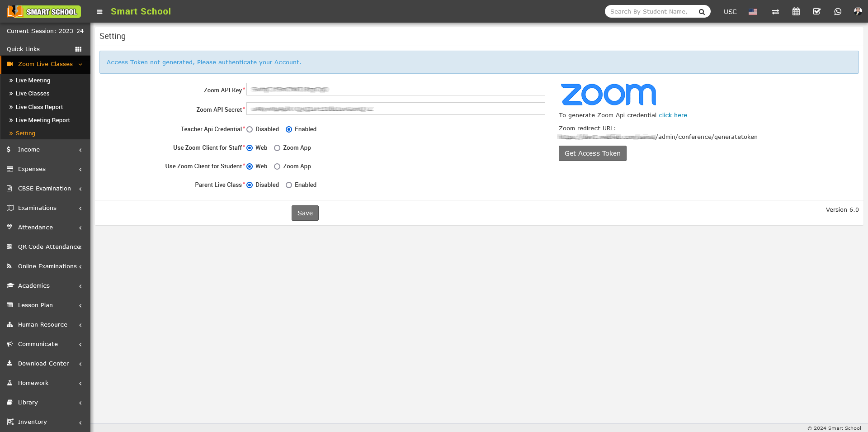Screen dimensions: 868x432
Task: Click the hamburger menu toggle icon
Action: pos(100,12)
